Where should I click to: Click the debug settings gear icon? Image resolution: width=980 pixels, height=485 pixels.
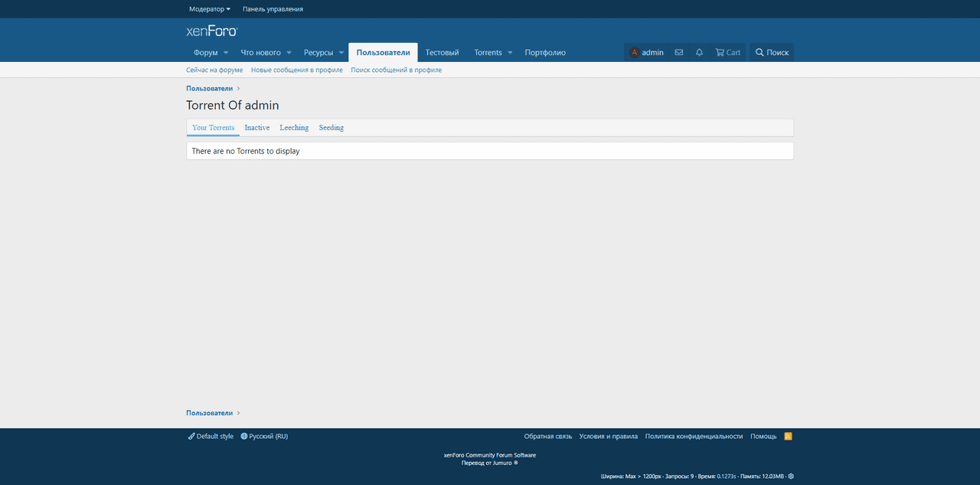click(791, 476)
